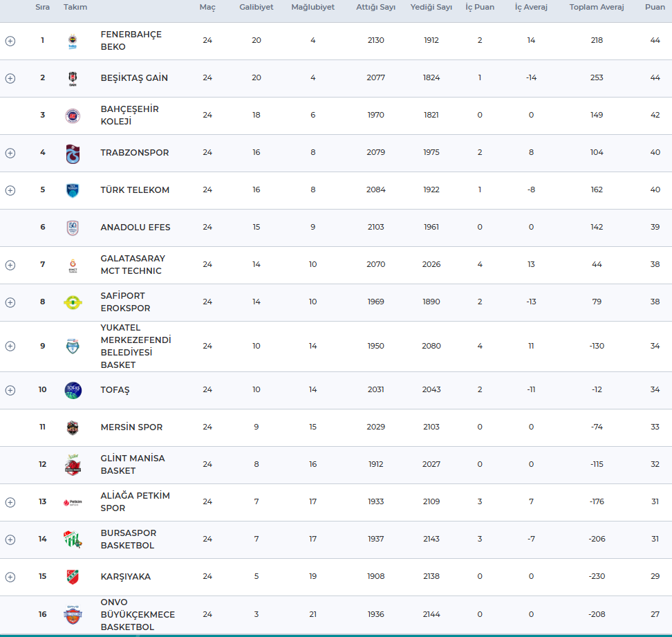Viewport: 672px width, 637px height.
Task: Expand the Yukatel Merkezefendi row details
Action: tap(10, 347)
